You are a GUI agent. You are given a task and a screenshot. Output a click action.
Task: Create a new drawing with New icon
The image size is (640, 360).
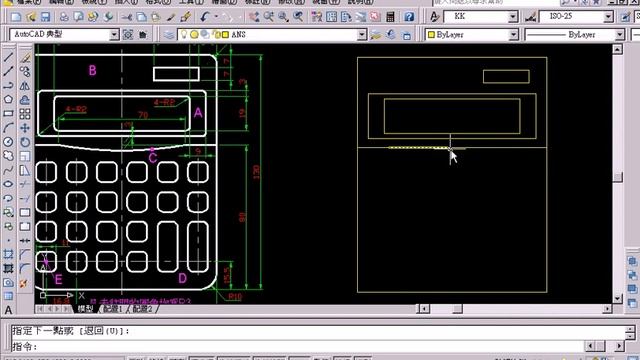[16, 17]
